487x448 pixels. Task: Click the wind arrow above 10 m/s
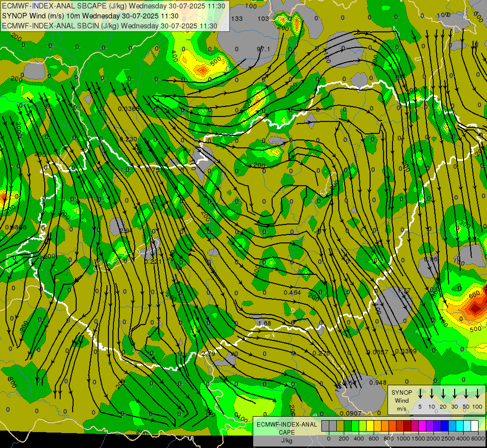431,394
